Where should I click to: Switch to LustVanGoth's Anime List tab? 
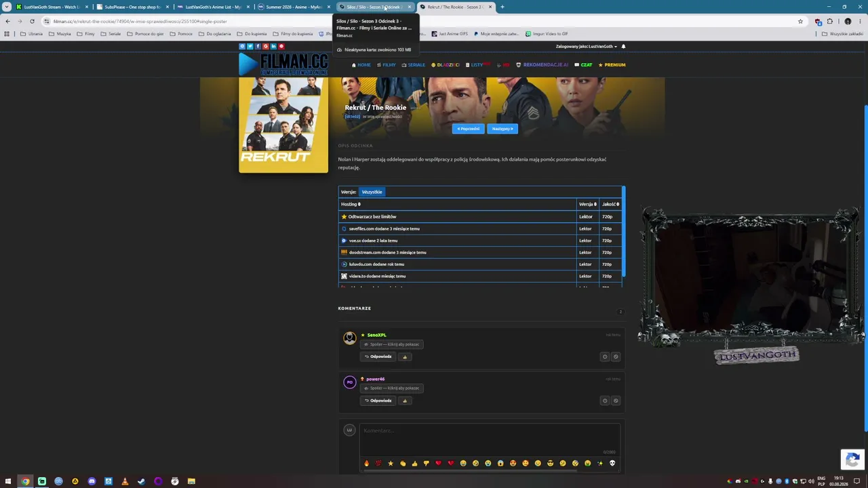coord(212,7)
